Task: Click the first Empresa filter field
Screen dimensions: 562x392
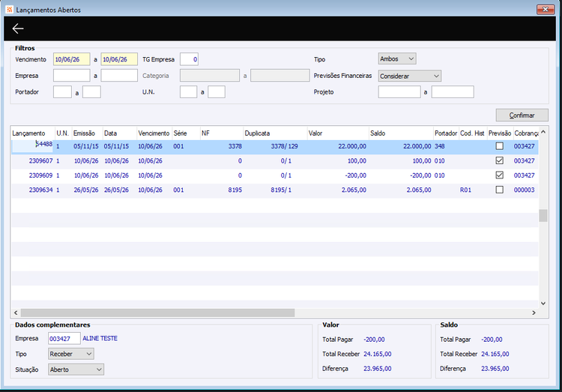Action: (x=71, y=75)
